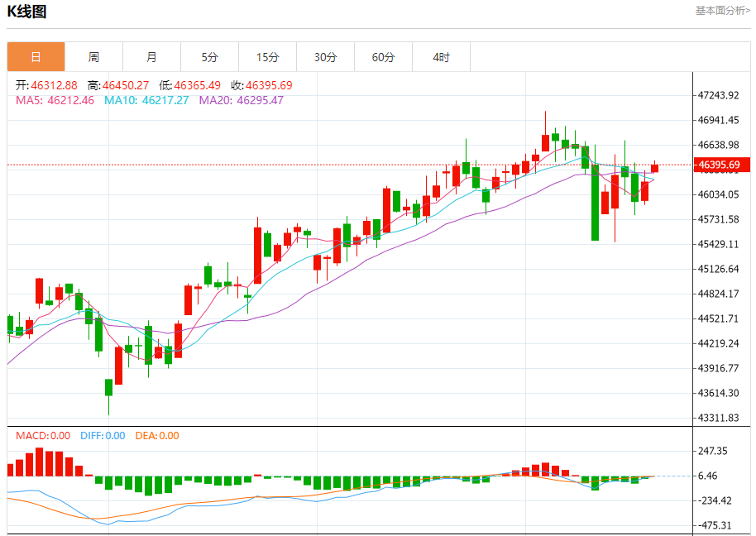Screen dimensions: 756x536
Task: Click the 45731.58 price axis label
Action: [719, 219]
